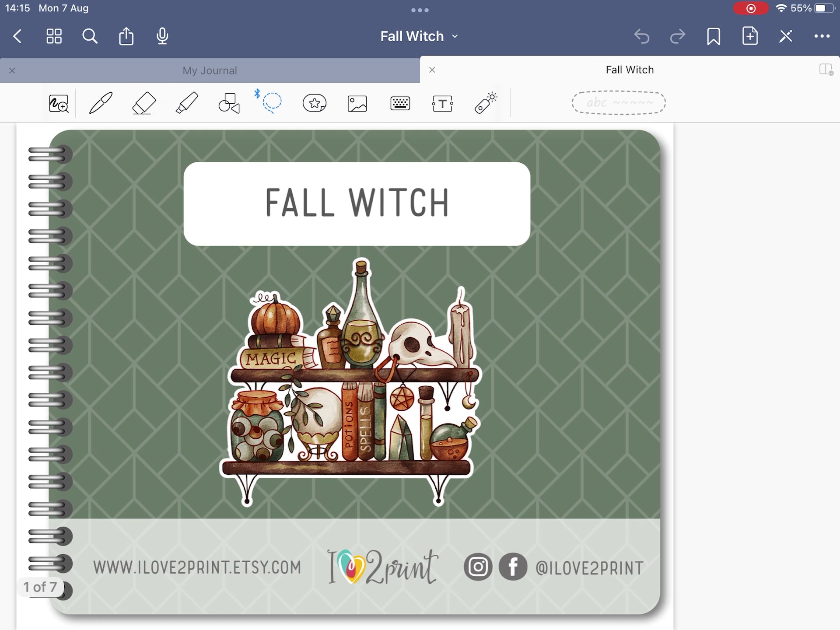Undo the last action
The width and height of the screenshot is (840, 630).
click(x=641, y=36)
